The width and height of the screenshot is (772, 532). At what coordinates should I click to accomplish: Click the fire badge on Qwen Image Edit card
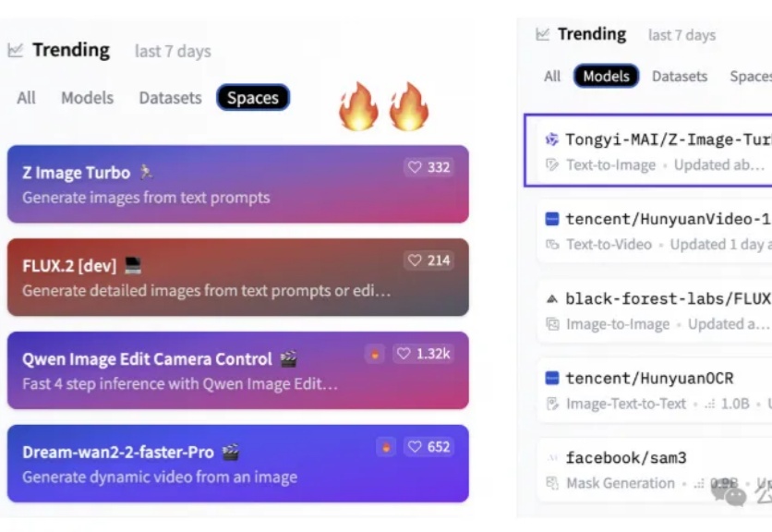375,354
